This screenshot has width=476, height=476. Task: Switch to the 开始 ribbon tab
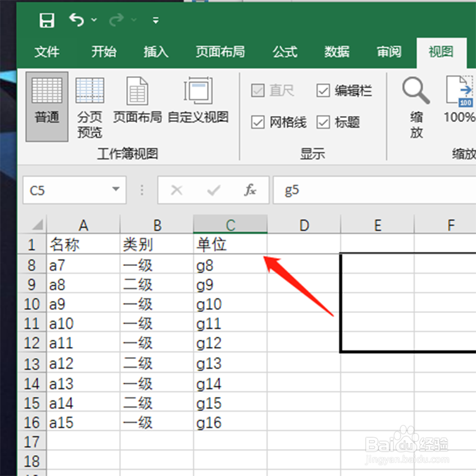(x=104, y=52)
